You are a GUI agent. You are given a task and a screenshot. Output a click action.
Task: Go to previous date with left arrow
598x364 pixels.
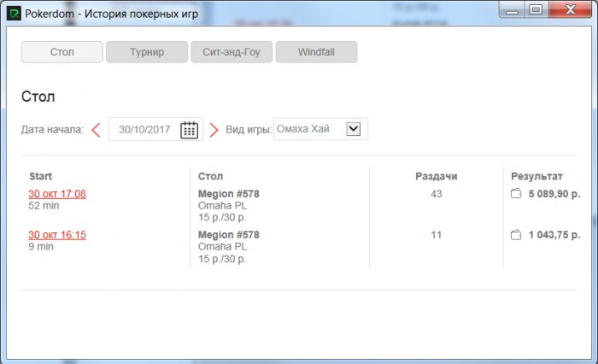[x=96, y=130]
